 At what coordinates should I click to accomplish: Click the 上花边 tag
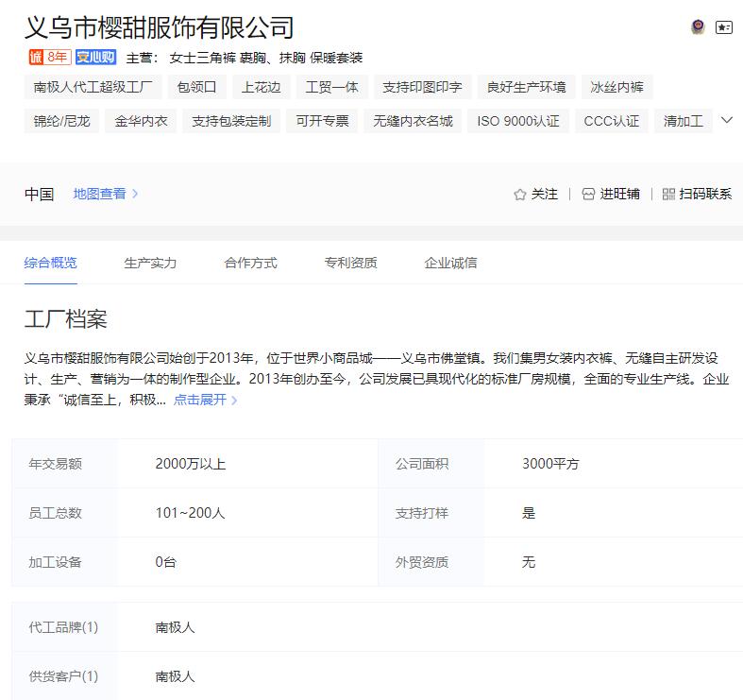(262, 87)
